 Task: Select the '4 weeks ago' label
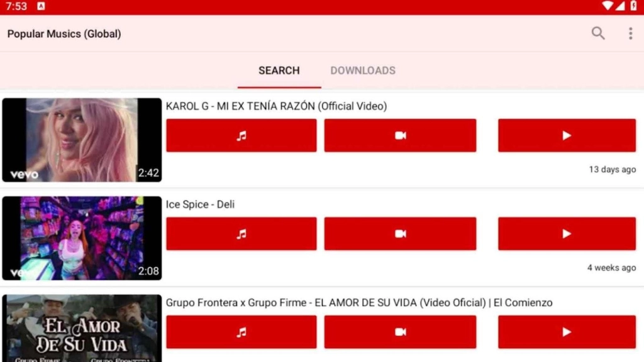pyautogui.click(x=611, y=268)
